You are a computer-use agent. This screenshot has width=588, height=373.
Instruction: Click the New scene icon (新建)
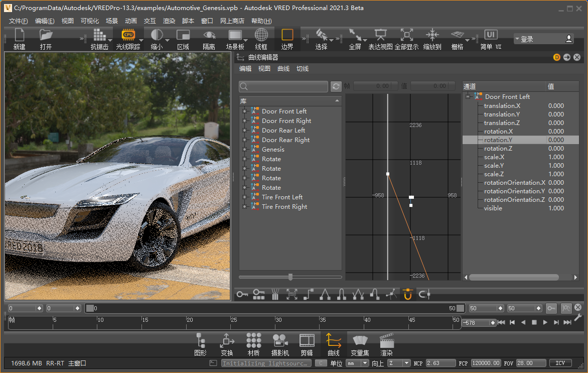point(19,35)
